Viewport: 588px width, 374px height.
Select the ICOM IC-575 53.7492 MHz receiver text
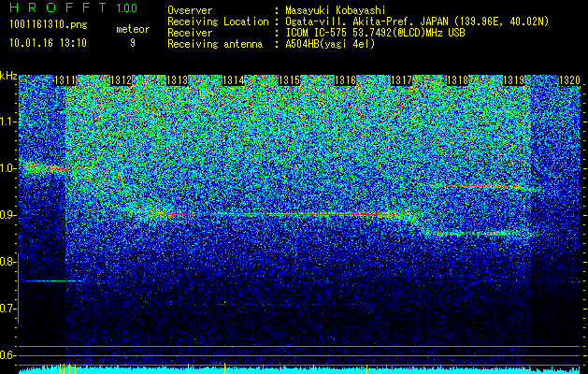coord(375,33)
